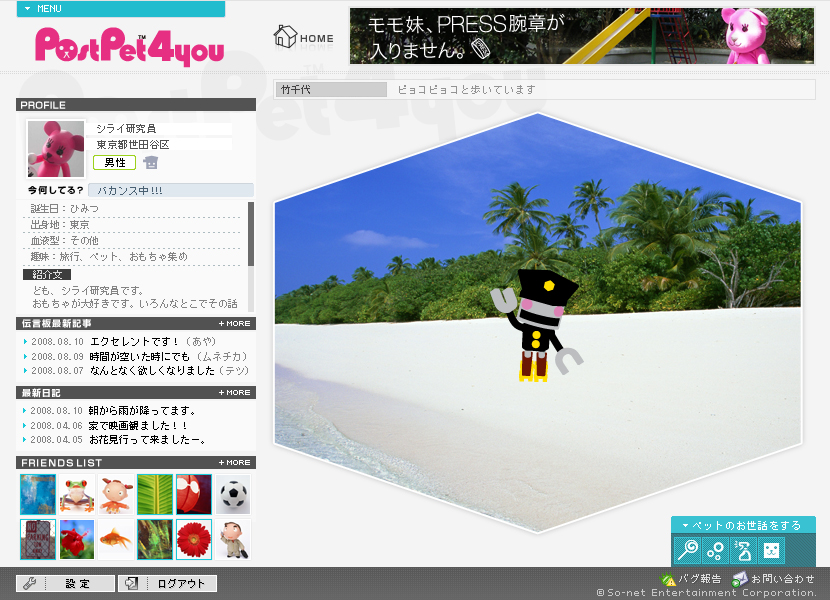Open the goldfish friend thumbnail
Screen dimensions: 830x600
pyautogui.click(x=116, y=539)
